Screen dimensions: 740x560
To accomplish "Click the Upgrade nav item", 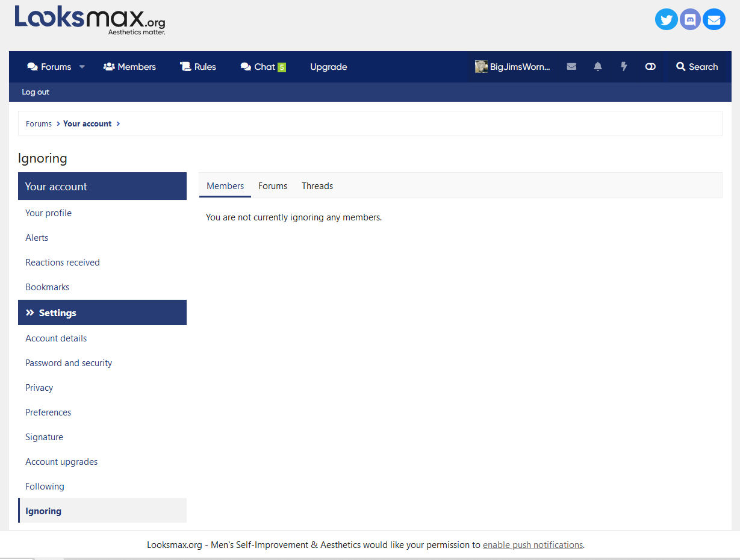I will coord(329,67).
